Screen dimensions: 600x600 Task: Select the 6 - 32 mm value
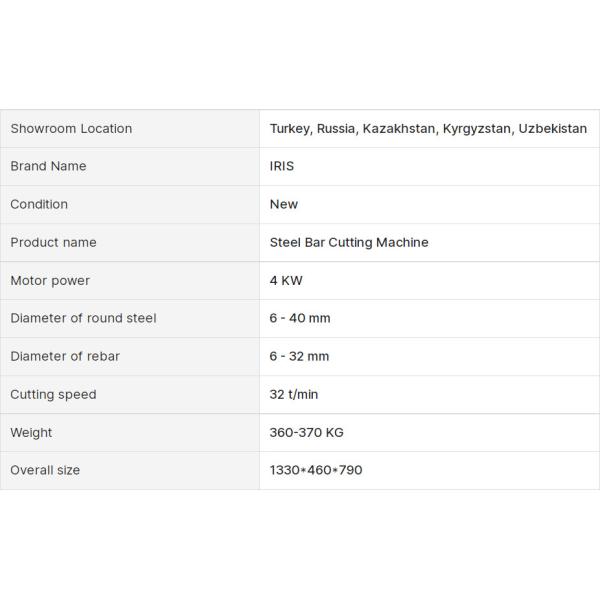point(299,356)
